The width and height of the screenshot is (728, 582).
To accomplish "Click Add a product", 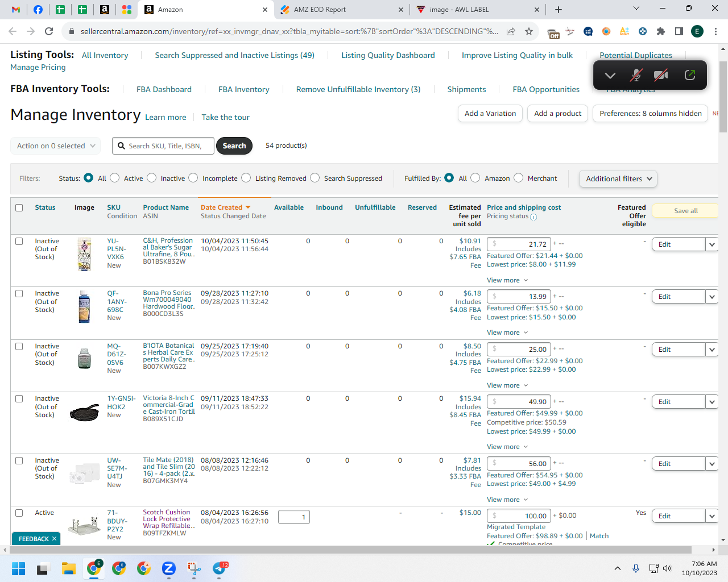I will pyautogui.click(x=558, y=114).
